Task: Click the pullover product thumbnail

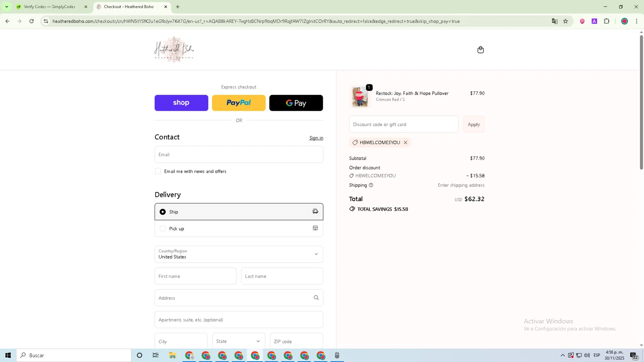Action: [x=360, y=97]
